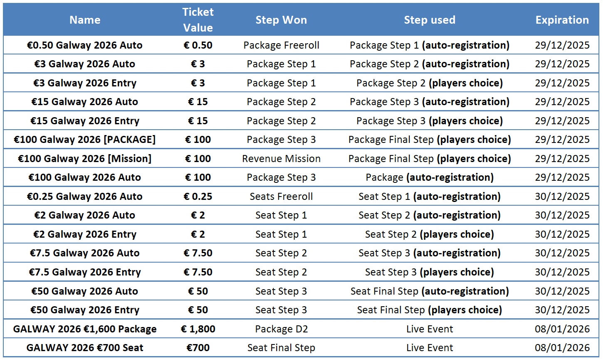Click the Package D2 step won cell
This screenshot has width=606, height=364.
point(281,329)
